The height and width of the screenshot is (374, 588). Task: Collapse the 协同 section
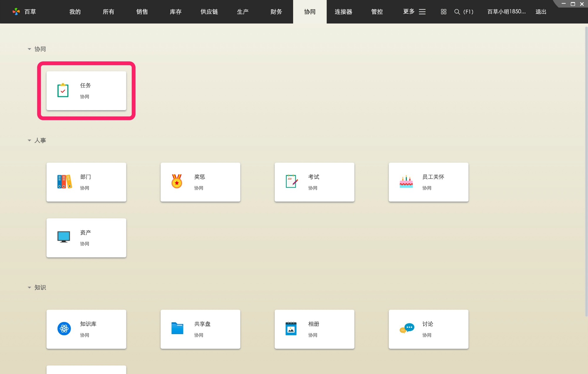click(x=29, y=49)
